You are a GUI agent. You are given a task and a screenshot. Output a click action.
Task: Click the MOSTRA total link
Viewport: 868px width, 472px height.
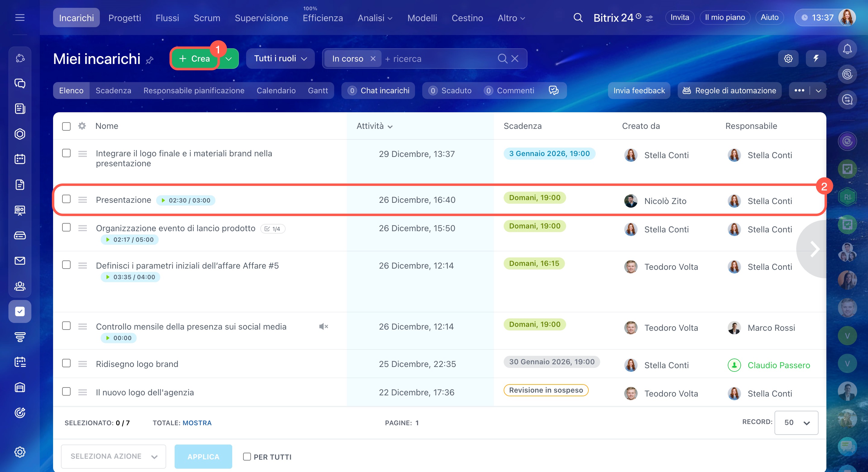(x=197, y=423)
